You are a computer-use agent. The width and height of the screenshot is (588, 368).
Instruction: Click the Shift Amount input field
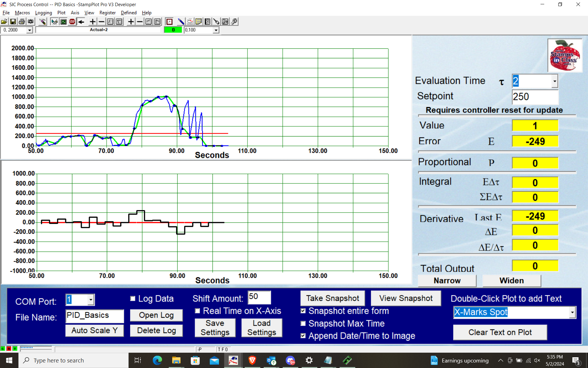259,297
